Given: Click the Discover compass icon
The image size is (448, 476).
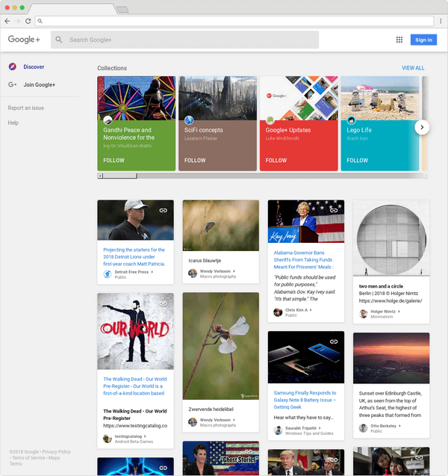Looking at the screenshot, I should coord(13,67).
